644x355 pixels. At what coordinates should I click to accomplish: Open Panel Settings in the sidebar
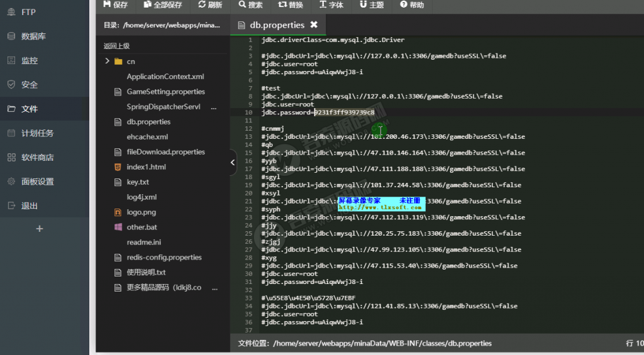[37, 182]
